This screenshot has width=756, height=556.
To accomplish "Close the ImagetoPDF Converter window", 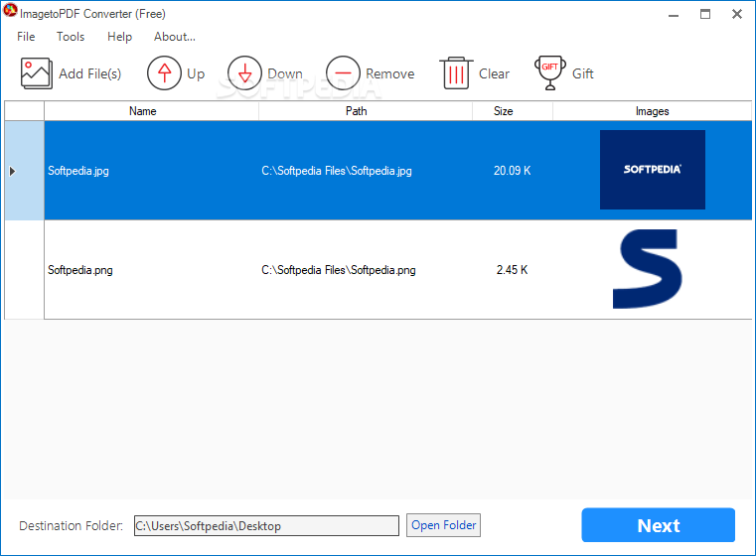I will pos(737,15).
